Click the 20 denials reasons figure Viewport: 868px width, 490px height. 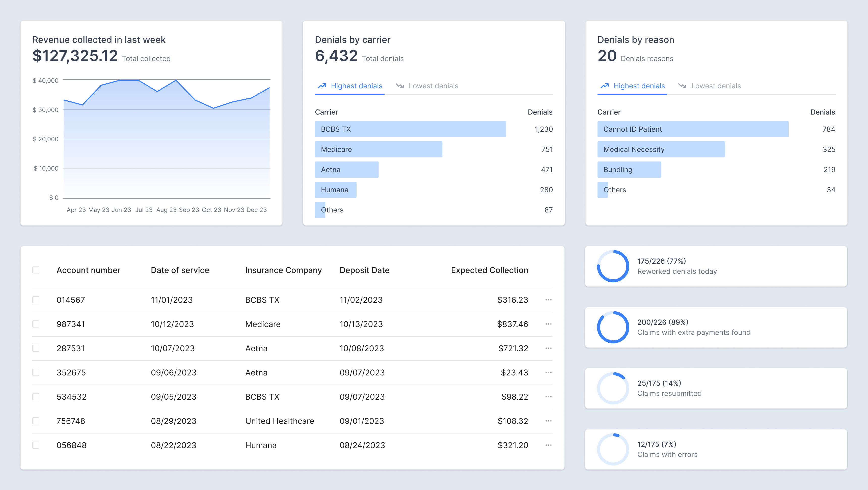(x=607, y=56)
